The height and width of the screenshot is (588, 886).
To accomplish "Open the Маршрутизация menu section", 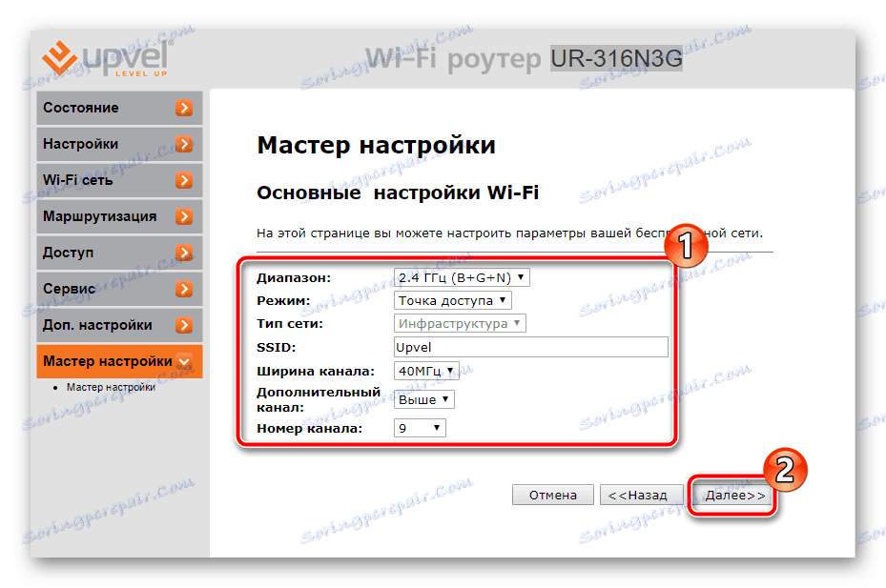I will (119, 216).
